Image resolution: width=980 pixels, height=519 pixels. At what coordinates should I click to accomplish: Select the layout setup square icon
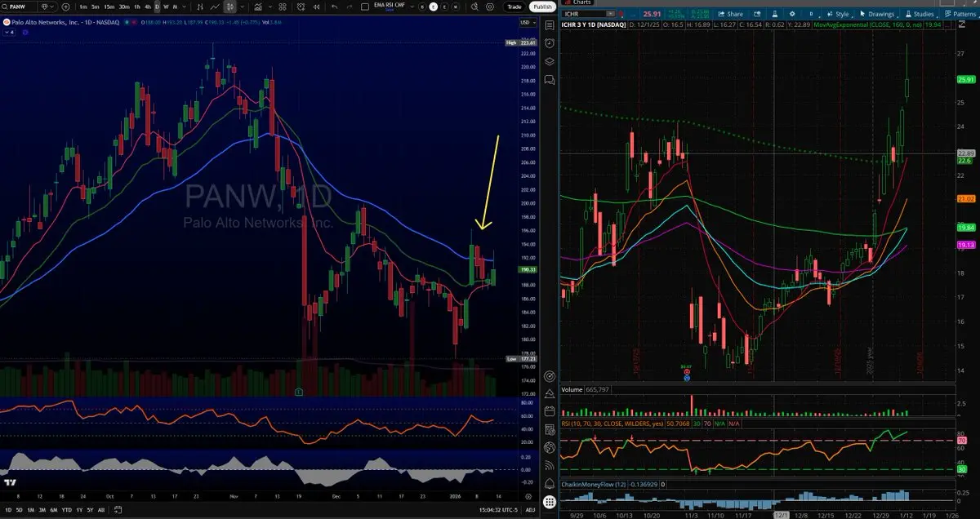pyautogui.click(x=365, y=7)
